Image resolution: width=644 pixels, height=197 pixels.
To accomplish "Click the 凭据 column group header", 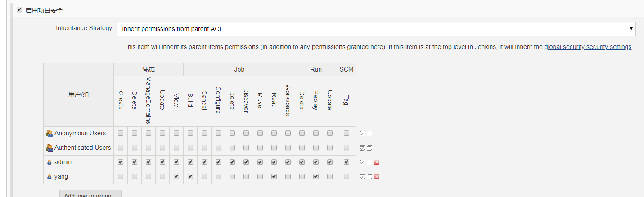I will (x=149, y=70).
